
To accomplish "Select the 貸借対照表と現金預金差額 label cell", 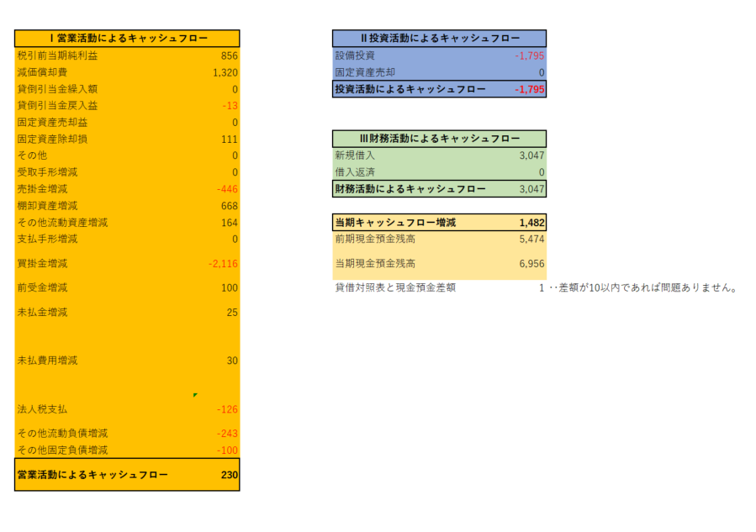I will pos(395,288).
